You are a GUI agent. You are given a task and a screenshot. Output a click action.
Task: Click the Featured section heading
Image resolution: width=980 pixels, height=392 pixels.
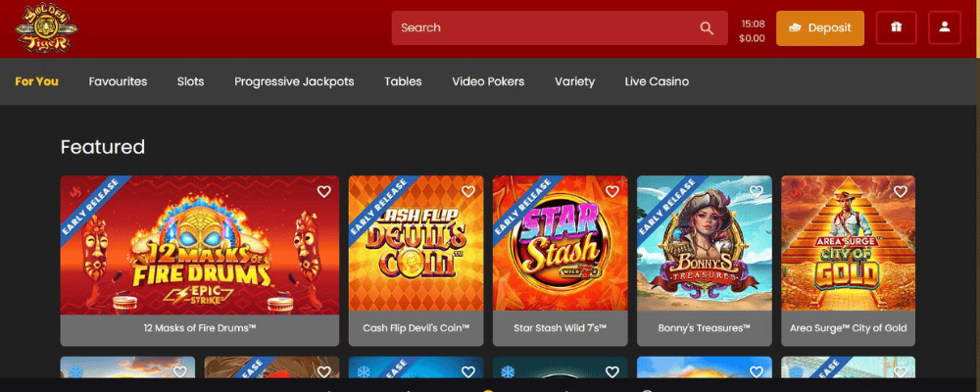pyautogui.click(x=103, y=147)
